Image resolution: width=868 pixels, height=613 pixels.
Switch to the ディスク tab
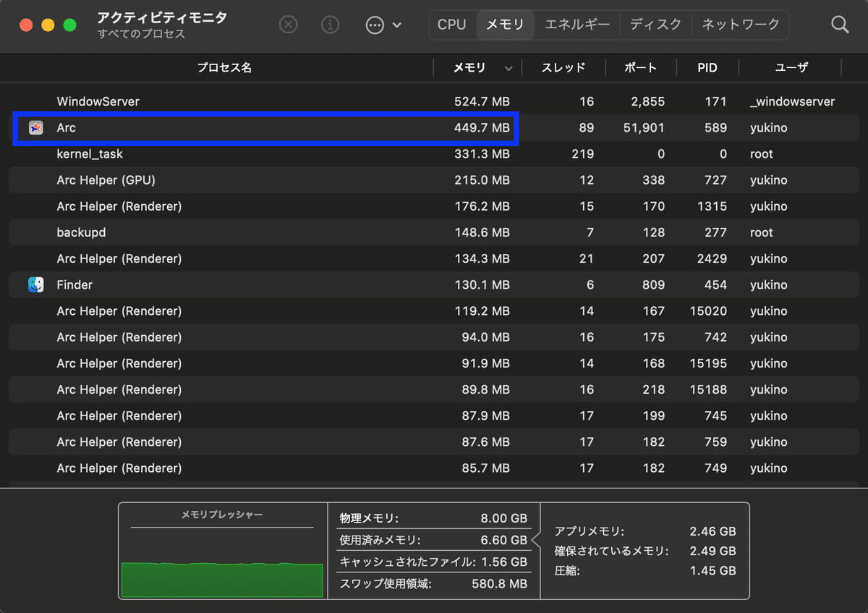click(x=655, y=25)
